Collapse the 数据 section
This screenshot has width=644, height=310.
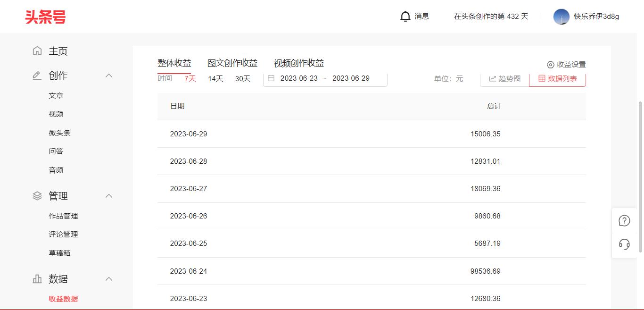109,278
